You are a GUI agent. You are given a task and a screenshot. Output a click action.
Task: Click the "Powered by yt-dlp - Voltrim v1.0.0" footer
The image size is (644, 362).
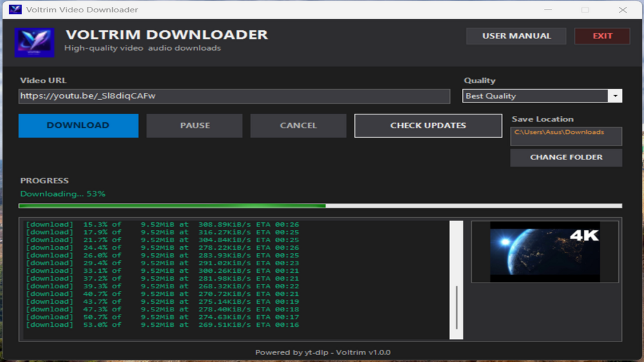tap(323, 352)
